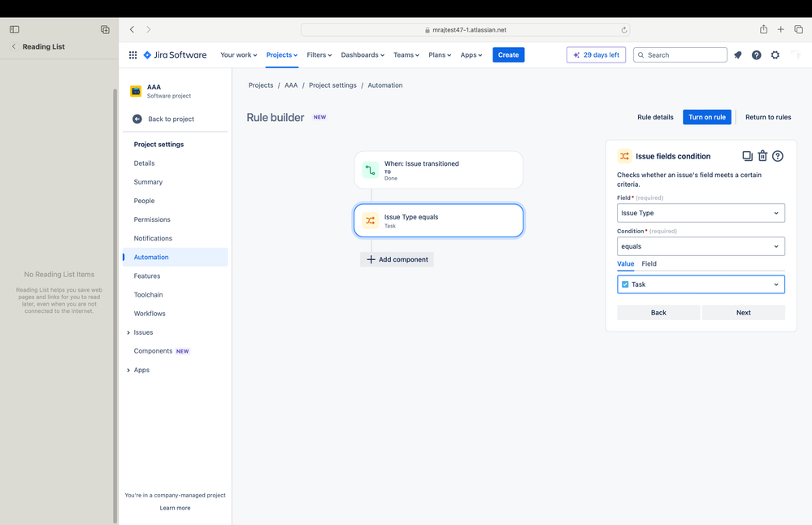Image resolution: width=812 pixels, height=525 pixels.
Task: Click Turn on rule button
Action: click(707, 117)
